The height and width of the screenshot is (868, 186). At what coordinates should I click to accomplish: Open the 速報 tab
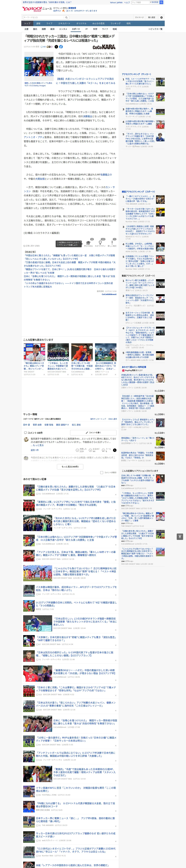[x=38, y=24]
